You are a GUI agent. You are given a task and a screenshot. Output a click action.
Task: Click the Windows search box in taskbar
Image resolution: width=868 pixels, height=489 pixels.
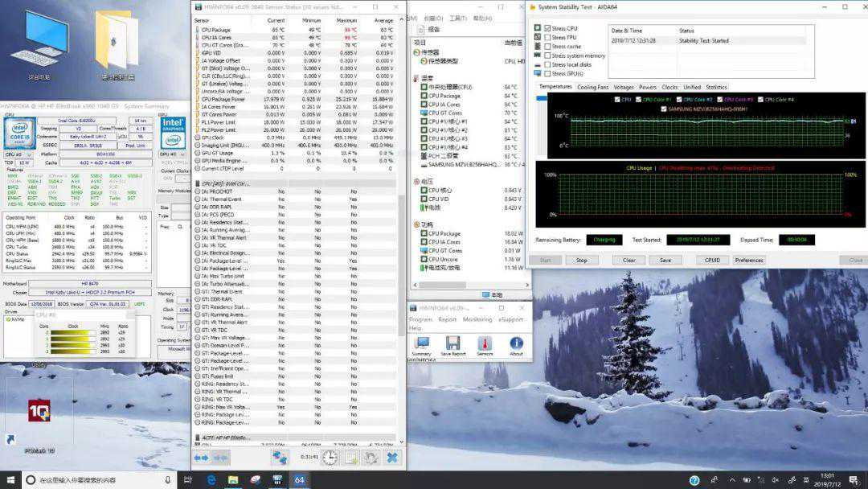[x=80, y=480]
